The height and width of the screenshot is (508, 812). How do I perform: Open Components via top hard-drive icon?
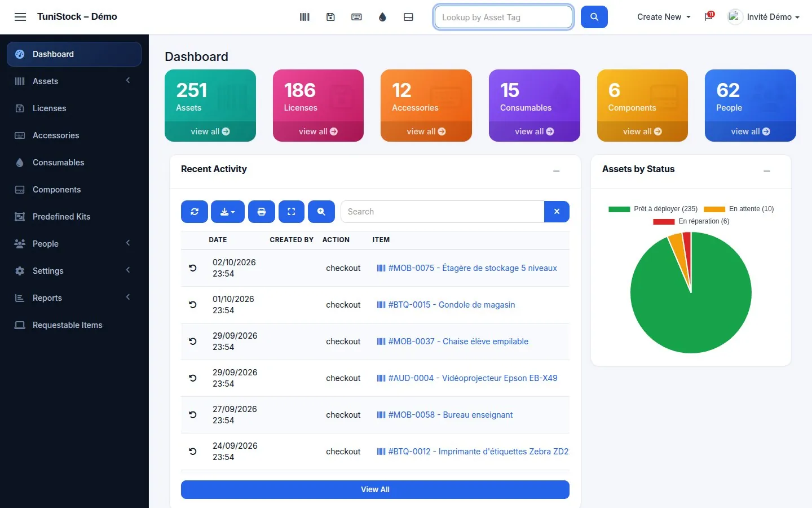click(x=408, y=17)
